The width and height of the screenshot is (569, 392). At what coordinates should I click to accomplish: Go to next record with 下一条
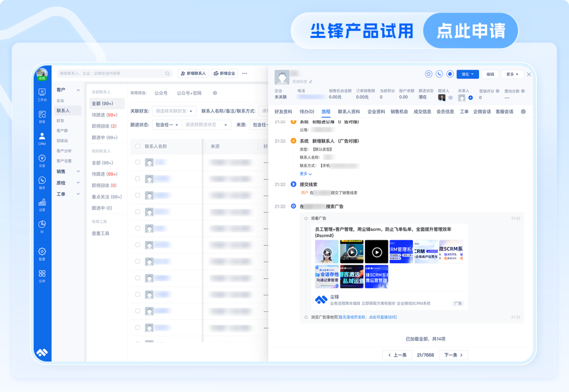[x=454, y=355]
